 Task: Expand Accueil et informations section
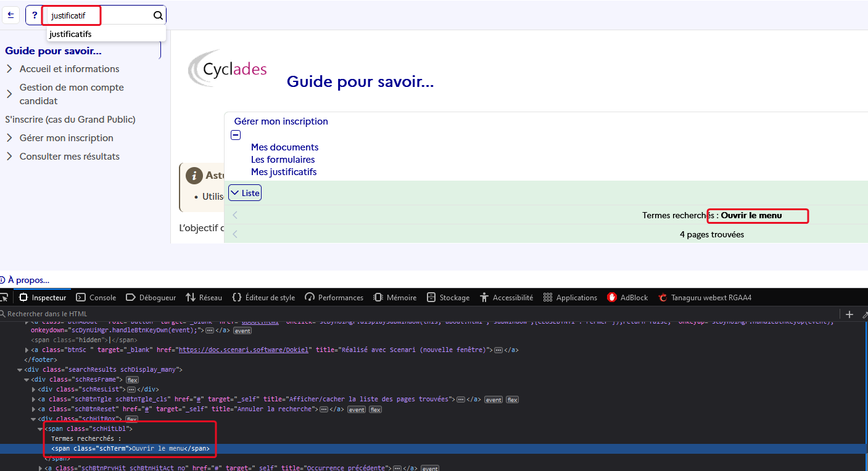click(x=9, y=69)
